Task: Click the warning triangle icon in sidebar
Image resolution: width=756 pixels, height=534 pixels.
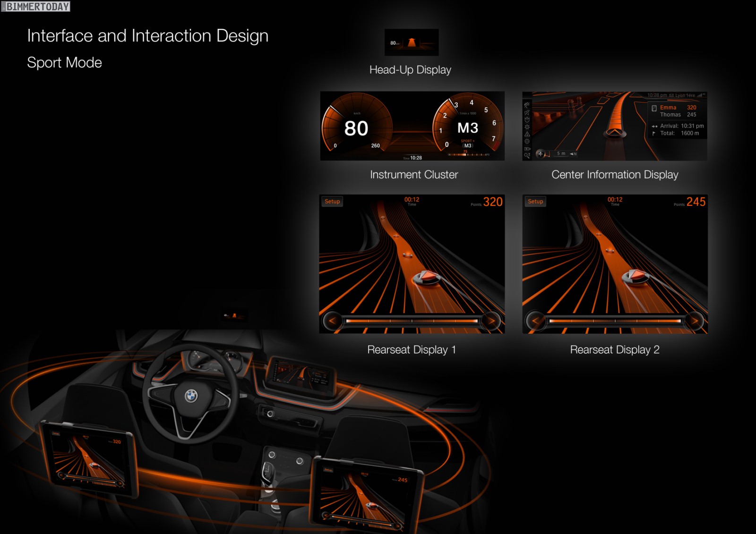Action: click(527, 134)
